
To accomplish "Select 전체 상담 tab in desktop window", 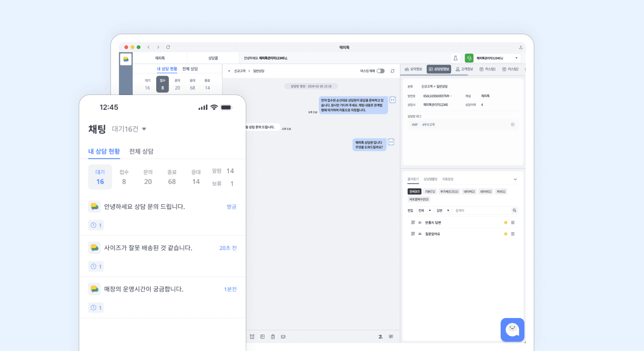I will point(190,69).
